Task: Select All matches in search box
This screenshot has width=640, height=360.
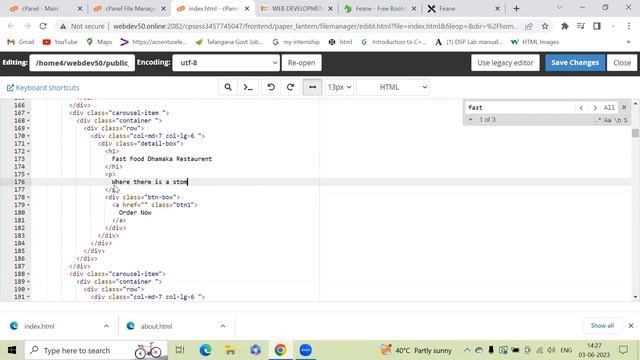Action: 609,108
